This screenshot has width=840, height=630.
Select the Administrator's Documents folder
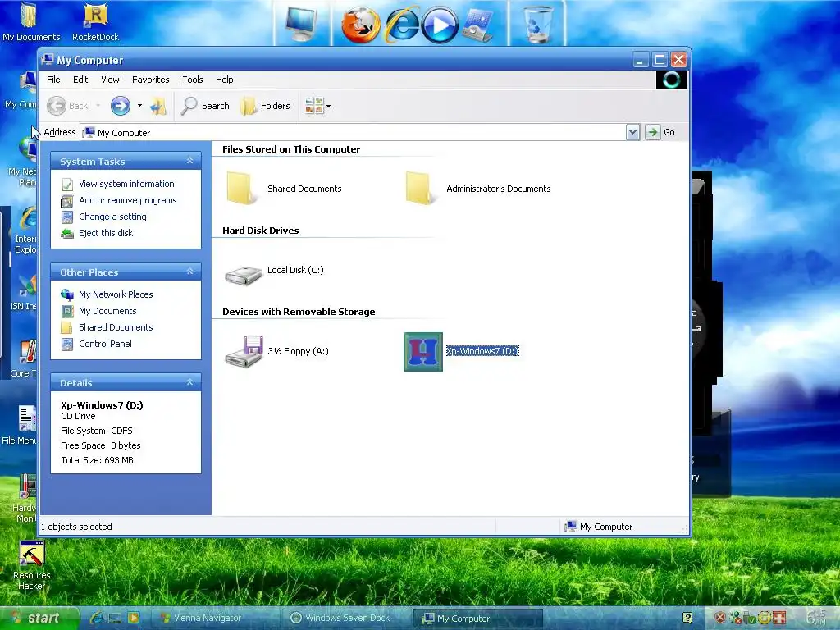(x=419, y=188)
